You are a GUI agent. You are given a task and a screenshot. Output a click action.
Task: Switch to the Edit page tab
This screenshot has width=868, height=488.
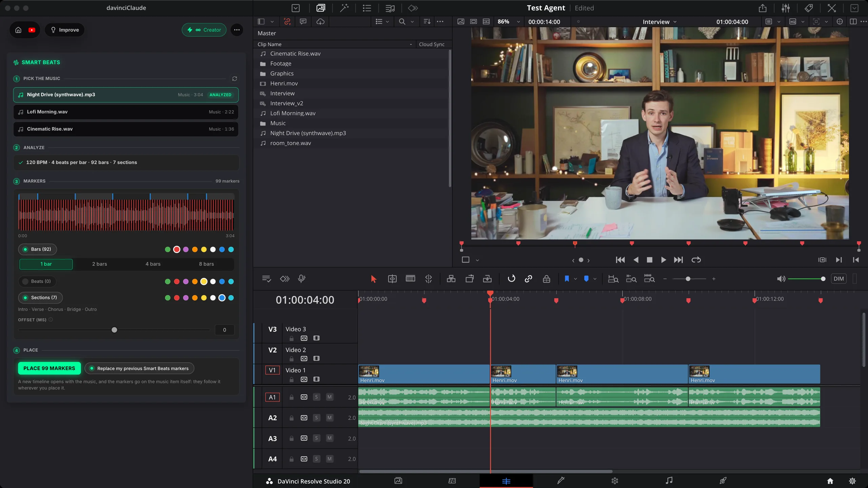506,481
